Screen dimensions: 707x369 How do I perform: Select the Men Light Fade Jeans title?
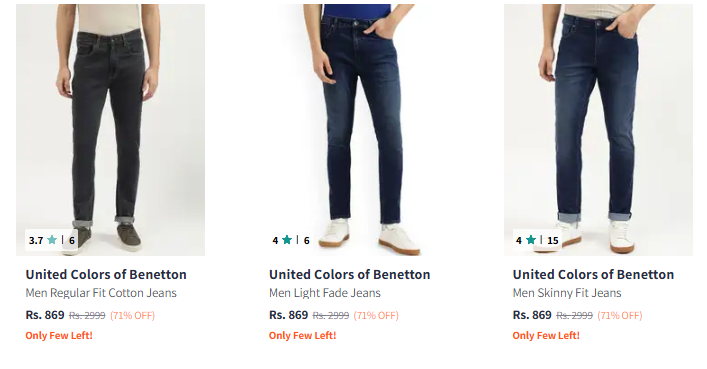pos(325,293)
